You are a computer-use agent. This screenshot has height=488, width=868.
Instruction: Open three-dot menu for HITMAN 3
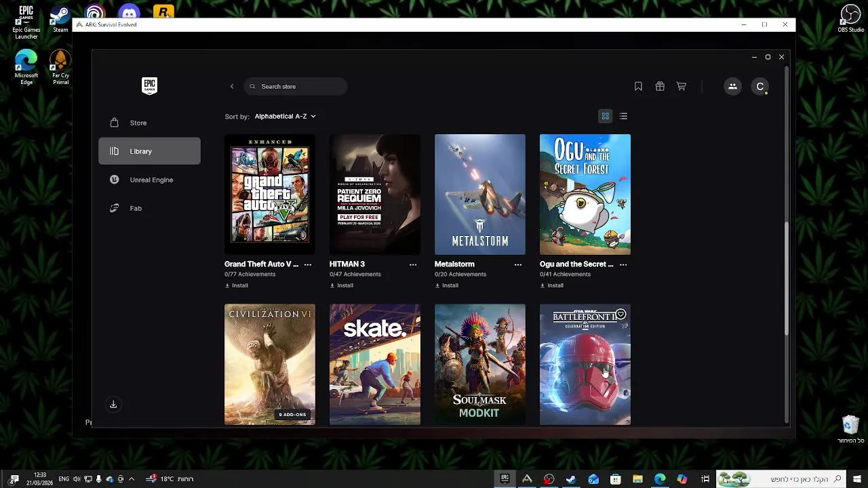(x=413, y=264)
